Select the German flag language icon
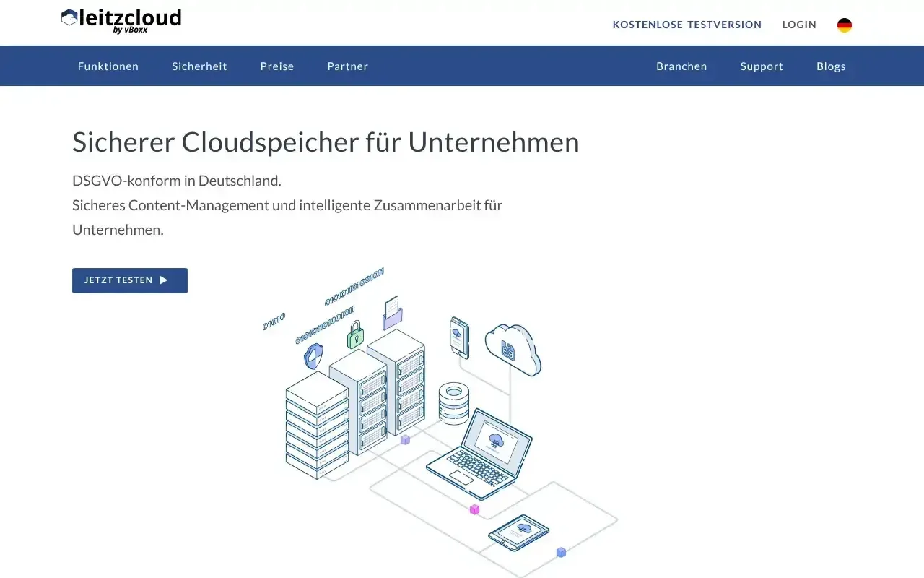 [x=845, y=25]
